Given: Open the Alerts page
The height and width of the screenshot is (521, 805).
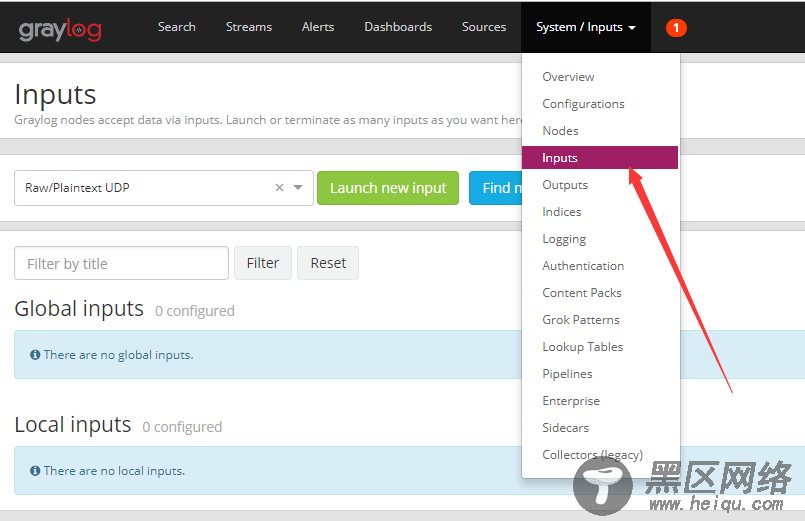Looking at the screenshot, I should tap(318, 27).
